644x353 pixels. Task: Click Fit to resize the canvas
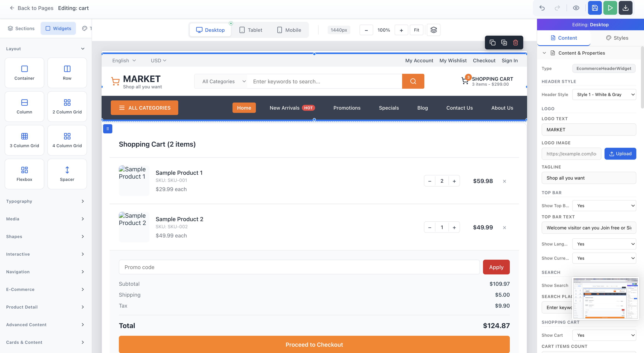point(416,30)
